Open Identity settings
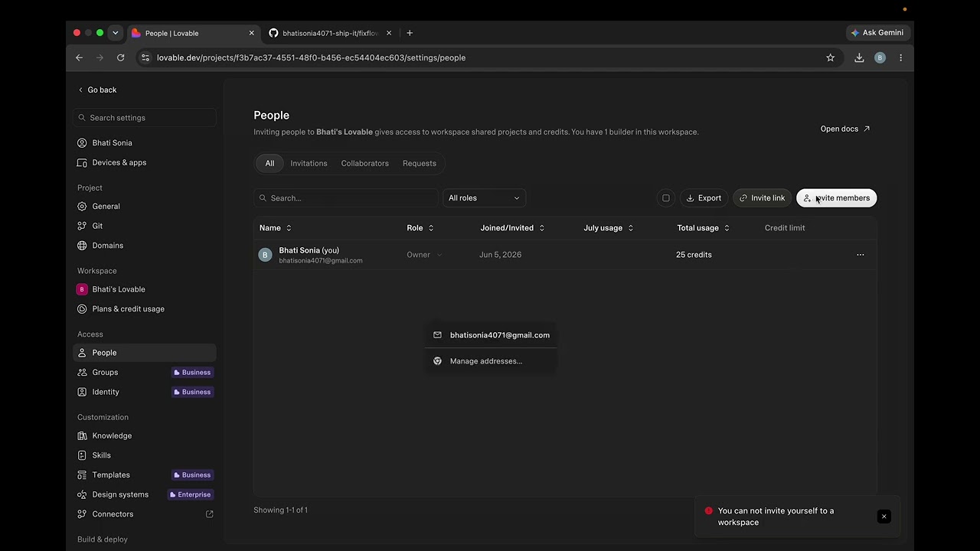Screen dimensions: 980x551 pos(145,392)
